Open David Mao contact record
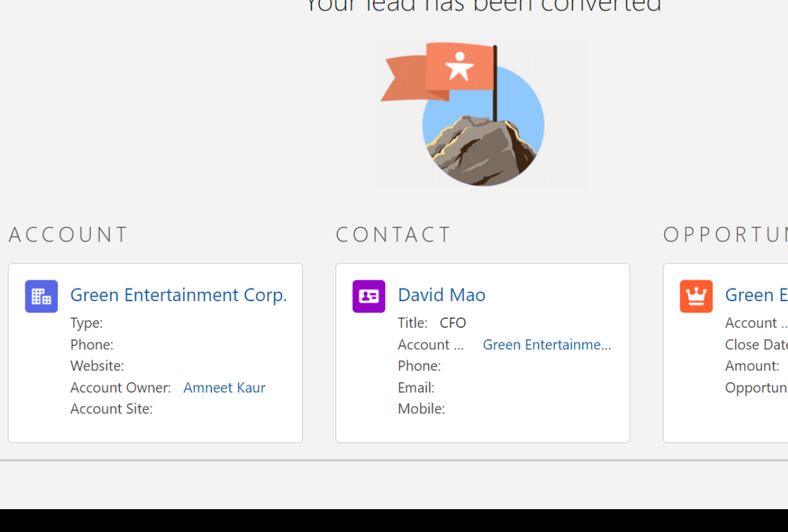This screenshot has width=788, height=532. tap(442, 295)
